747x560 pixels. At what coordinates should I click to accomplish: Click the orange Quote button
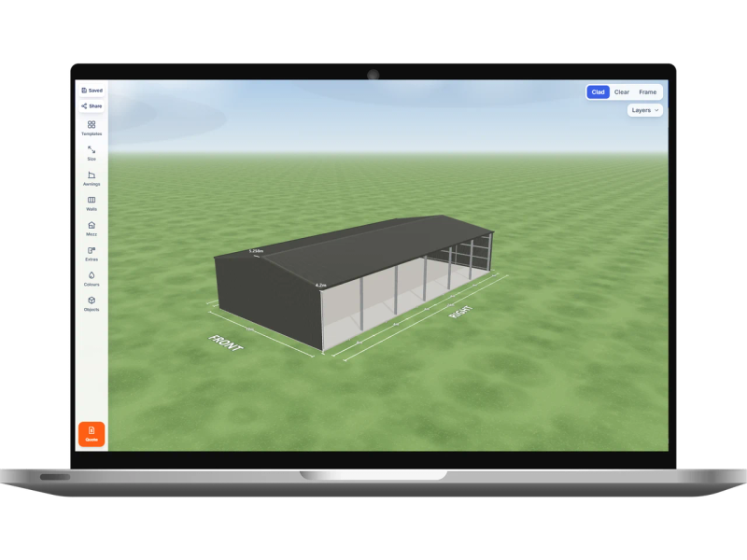(x=92, y=434)
